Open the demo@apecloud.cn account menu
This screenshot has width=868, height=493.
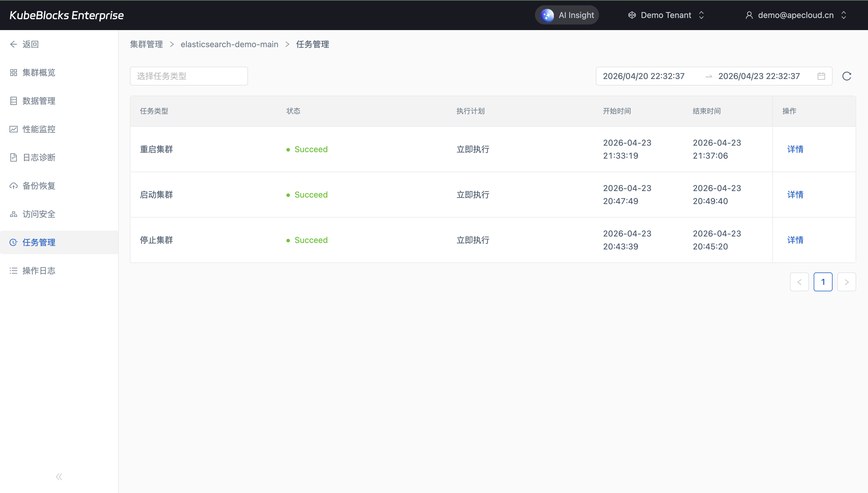pyautogui.click(x=795, y=15)
